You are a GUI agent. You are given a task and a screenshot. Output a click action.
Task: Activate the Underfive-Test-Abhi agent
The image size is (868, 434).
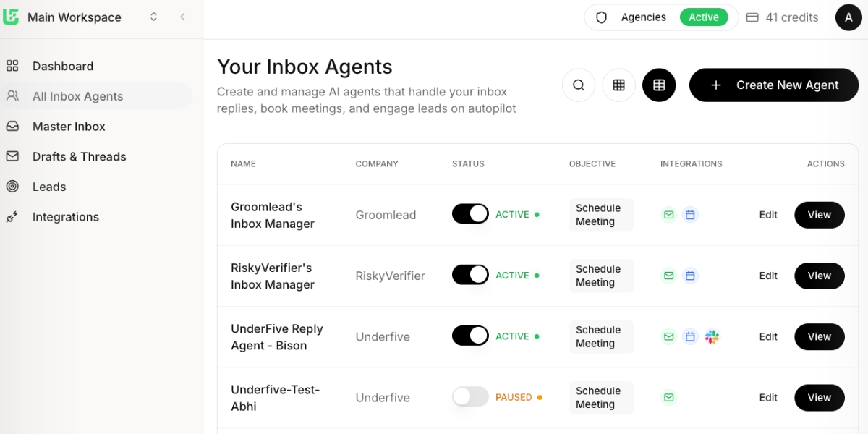click(x=470, y=397)
